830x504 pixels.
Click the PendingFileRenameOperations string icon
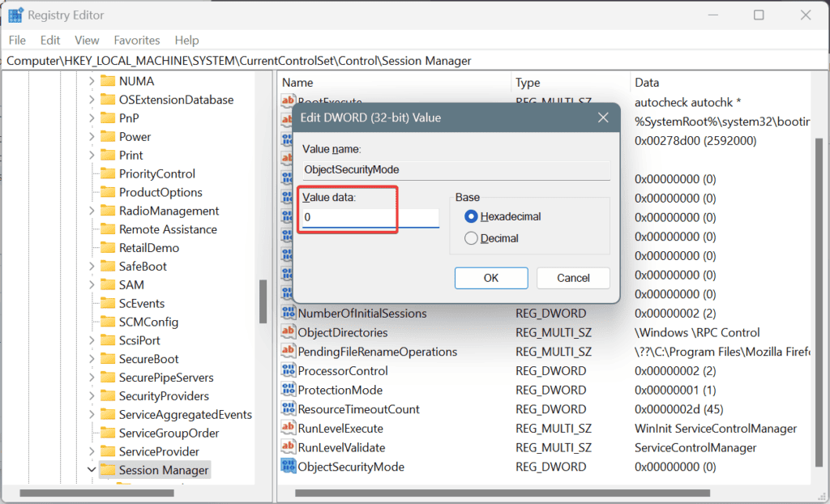coord(289,351)
